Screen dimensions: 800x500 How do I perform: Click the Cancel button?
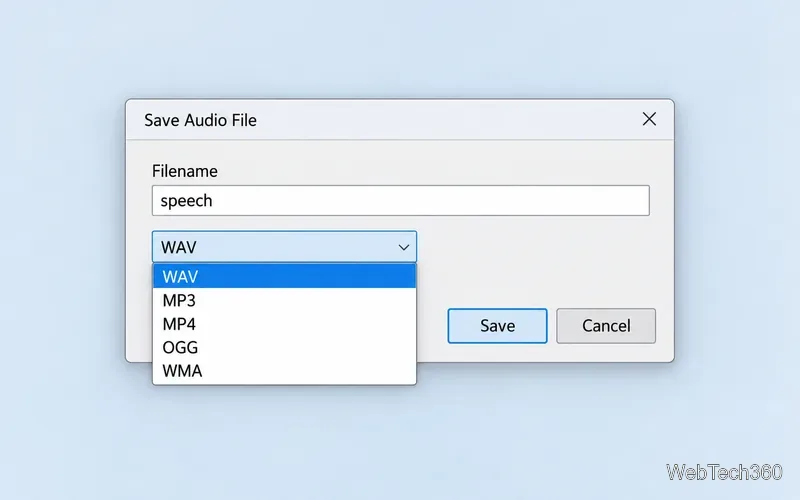pos(606,326)
